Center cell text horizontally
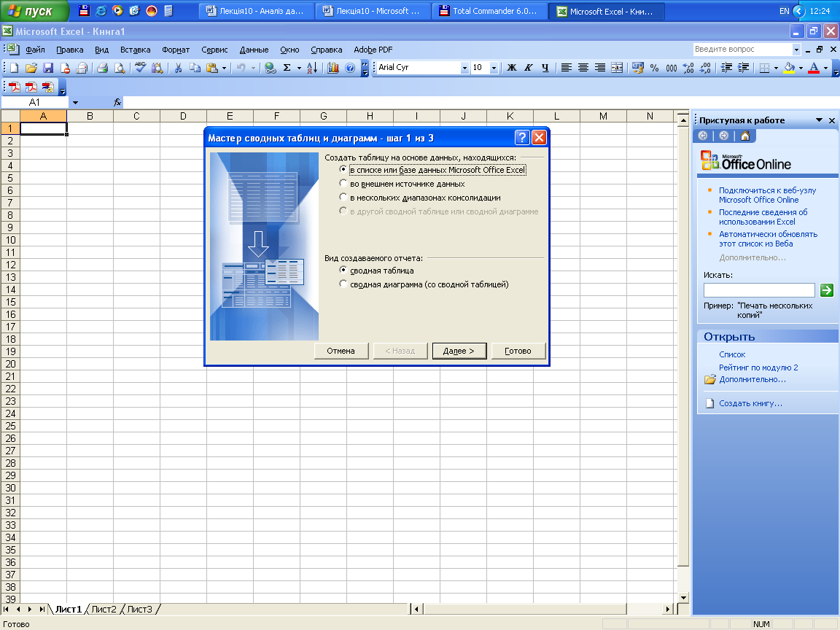Screen dimensions: 840x630 (x=583, y=68)
